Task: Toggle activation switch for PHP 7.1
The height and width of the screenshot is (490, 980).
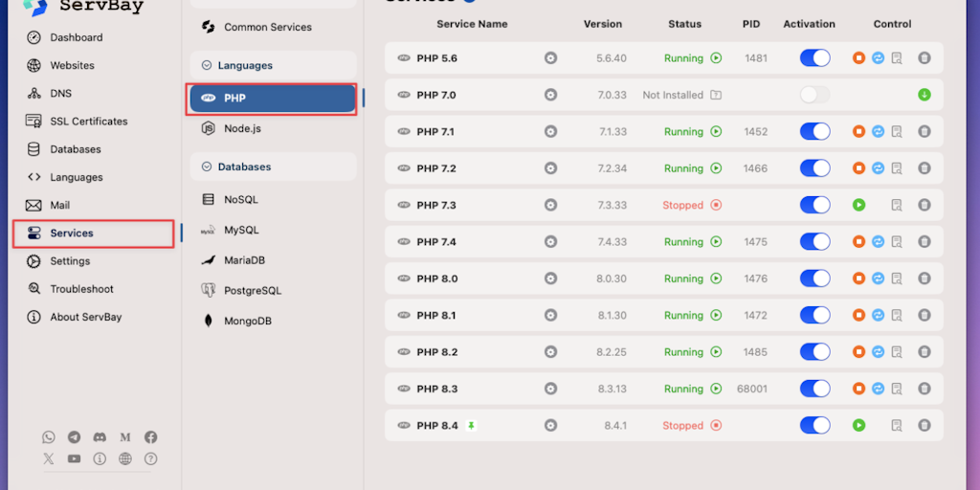Action: coord(815,132)
